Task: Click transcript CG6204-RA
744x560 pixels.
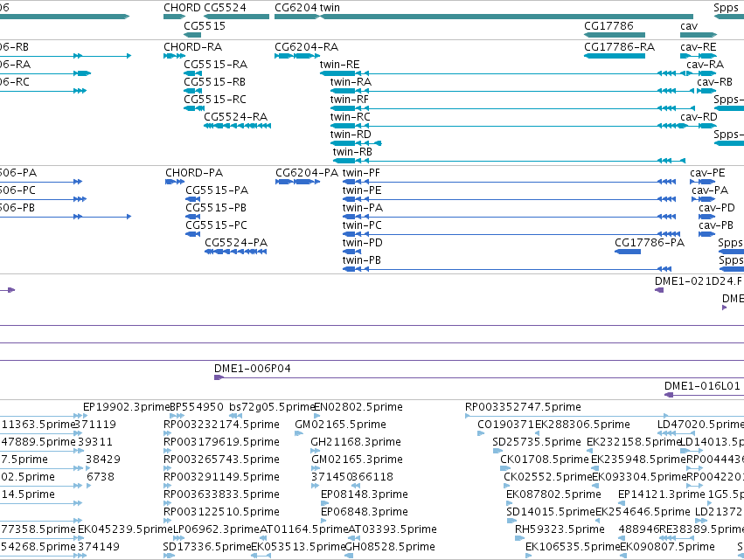Action: [307, 47]
